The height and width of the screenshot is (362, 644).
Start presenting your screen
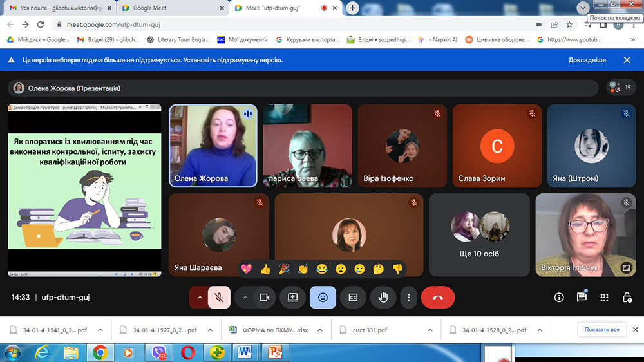(x=292, y=298)
